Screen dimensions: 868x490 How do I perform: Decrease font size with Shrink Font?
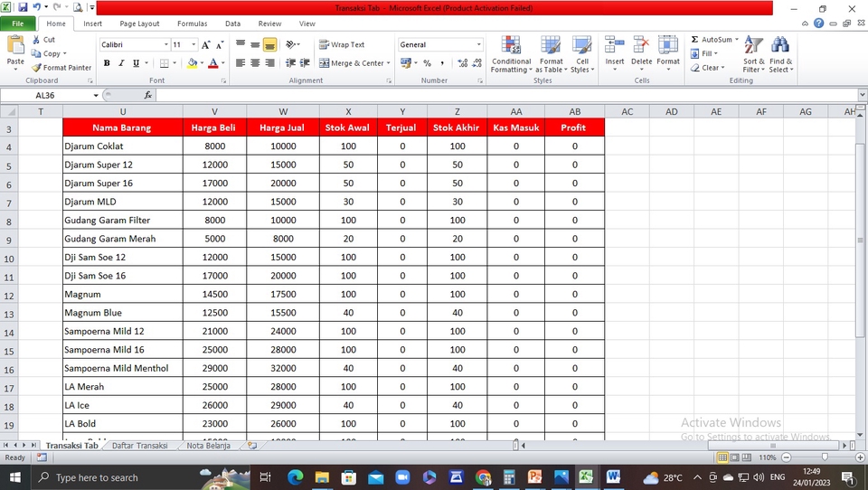[220, 45]
